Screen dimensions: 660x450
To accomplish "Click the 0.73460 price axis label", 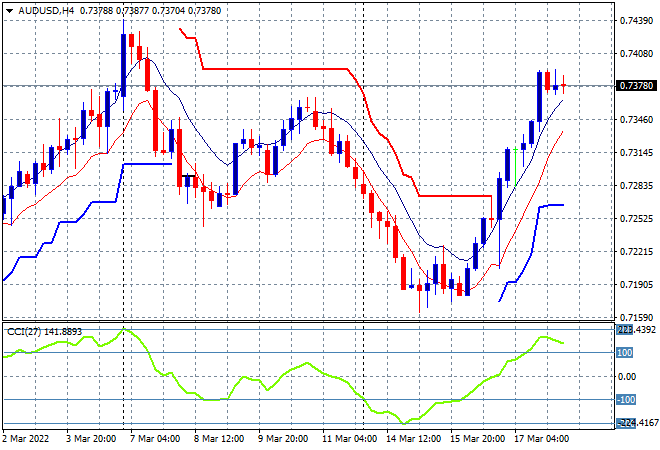I will point(636,120).
